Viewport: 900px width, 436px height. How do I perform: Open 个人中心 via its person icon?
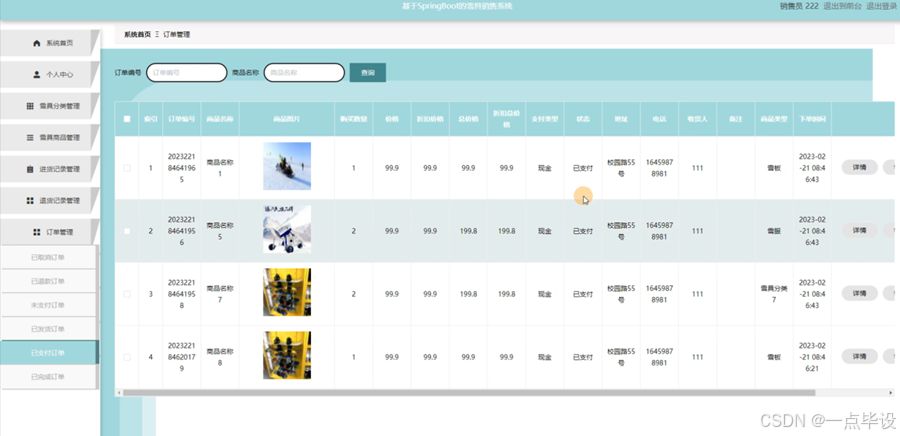tap(37, 75)
